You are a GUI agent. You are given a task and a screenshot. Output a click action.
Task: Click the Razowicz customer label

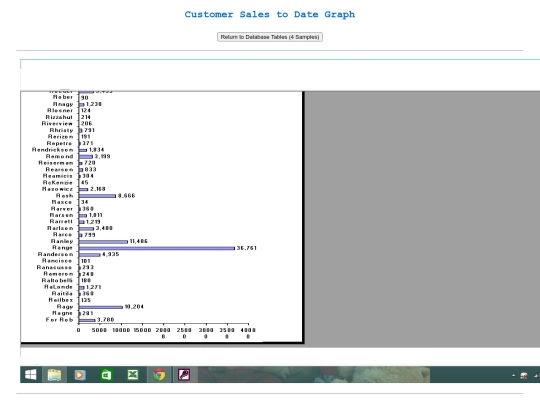pos(58,189)
